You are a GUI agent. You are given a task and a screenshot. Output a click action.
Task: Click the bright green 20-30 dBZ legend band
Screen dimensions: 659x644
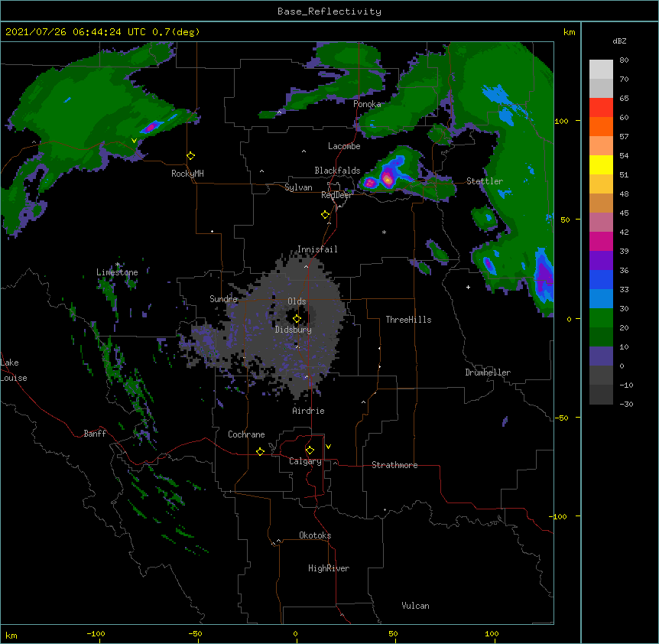(x=601, y=318)
